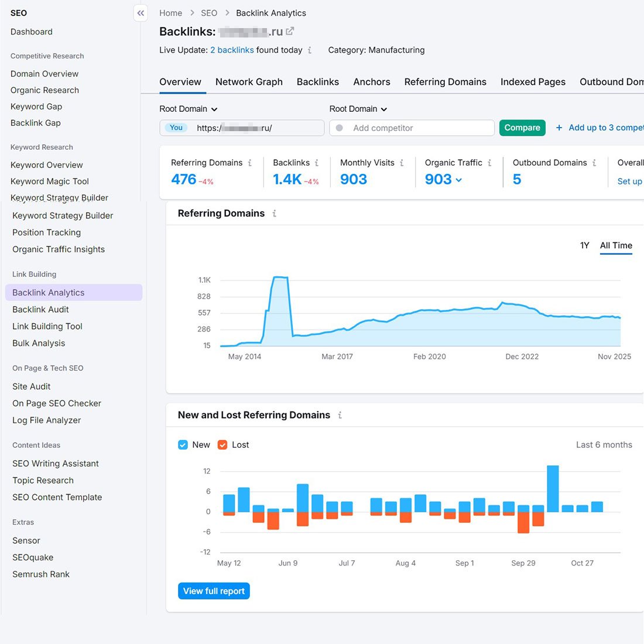Show info for Referring Domains metric
Image resolution: width=644 pixels, height=644 pixels.
(250, 163)
